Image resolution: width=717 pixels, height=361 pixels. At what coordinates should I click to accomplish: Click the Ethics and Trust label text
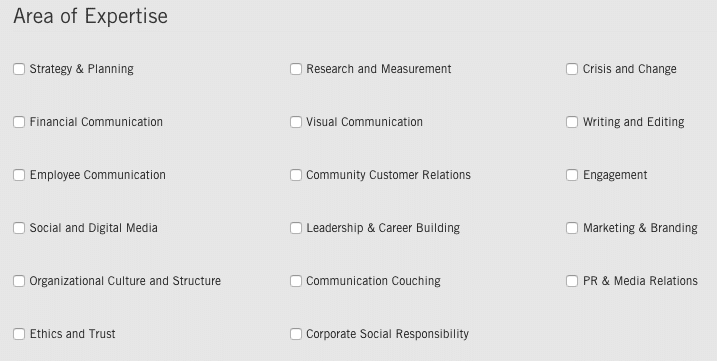pos(72,334)
